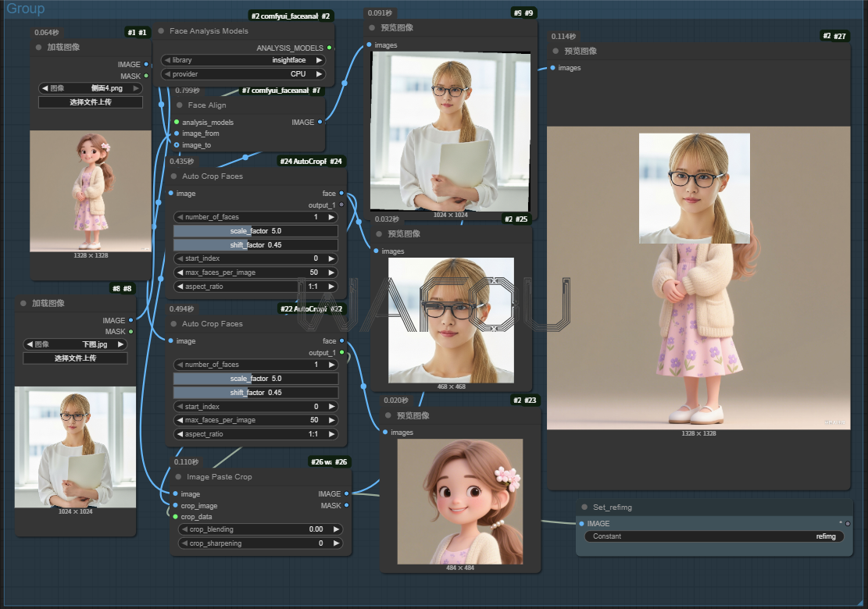This screenshot has height=609, width=868.
Task: Click 484 × 484 cartoon face preview
Action: pyautogui.click(x=460, y=501)
